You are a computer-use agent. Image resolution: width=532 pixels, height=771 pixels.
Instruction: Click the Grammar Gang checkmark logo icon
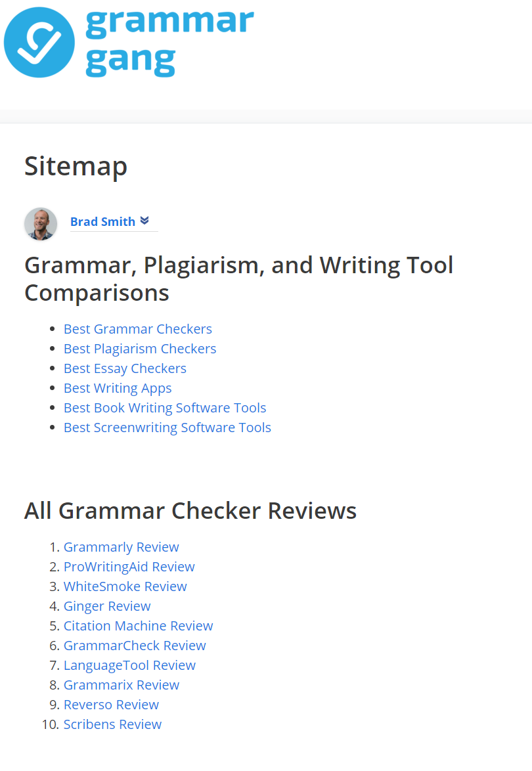click(39, 43)
